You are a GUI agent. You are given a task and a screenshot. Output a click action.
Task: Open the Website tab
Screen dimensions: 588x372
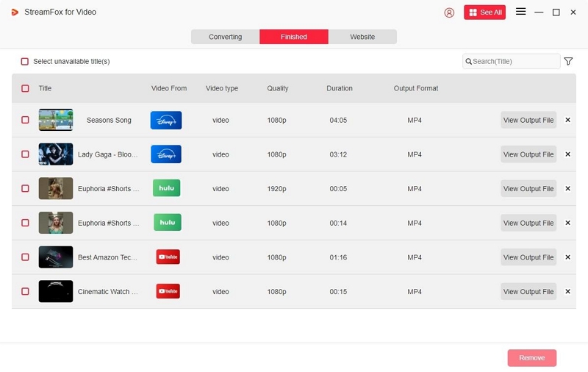tap(362, 37)
